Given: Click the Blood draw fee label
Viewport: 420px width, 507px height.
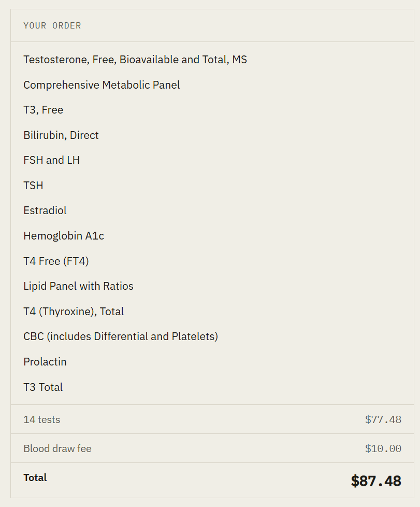Looking at the screenshot, I should point(57,449).
